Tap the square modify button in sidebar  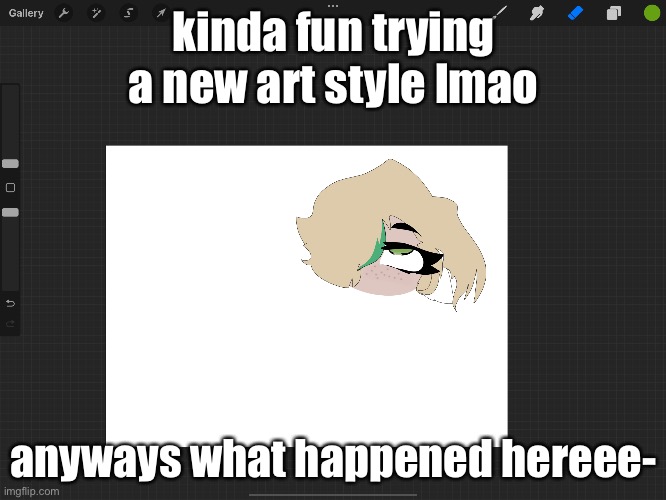11,187
